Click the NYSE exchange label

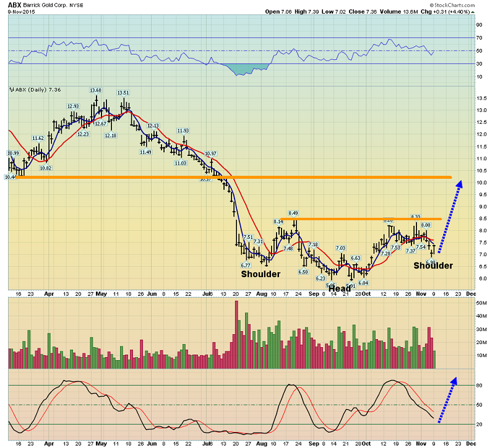[76, 6]
